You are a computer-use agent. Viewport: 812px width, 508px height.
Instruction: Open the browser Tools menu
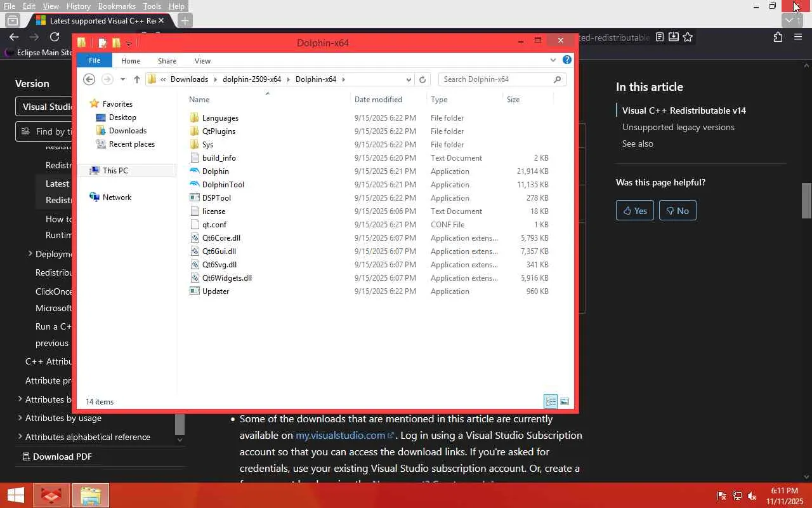[152, 6]
